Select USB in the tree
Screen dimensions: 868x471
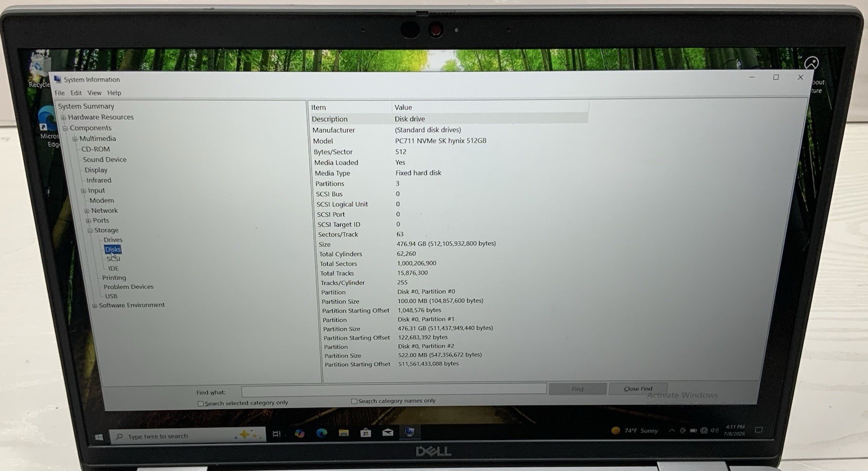coord(111,296)
